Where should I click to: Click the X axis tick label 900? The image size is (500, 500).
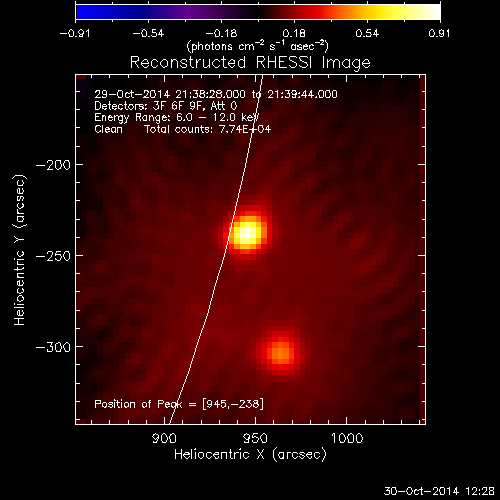(x=164, y=438)
